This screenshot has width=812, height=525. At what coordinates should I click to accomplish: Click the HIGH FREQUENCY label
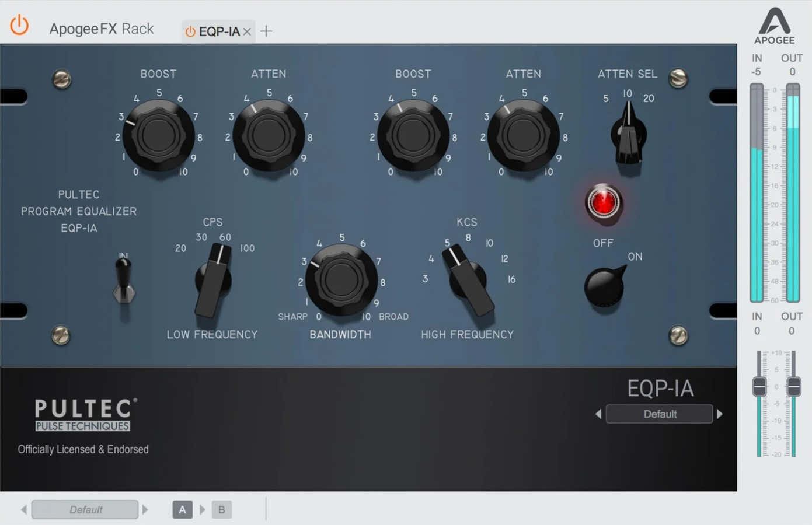point(468,335)
